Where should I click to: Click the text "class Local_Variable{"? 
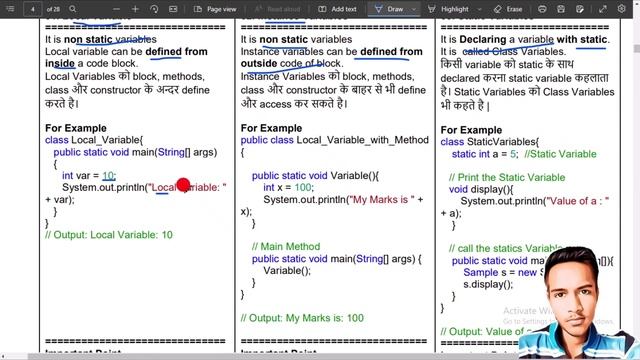pos(94,140)
